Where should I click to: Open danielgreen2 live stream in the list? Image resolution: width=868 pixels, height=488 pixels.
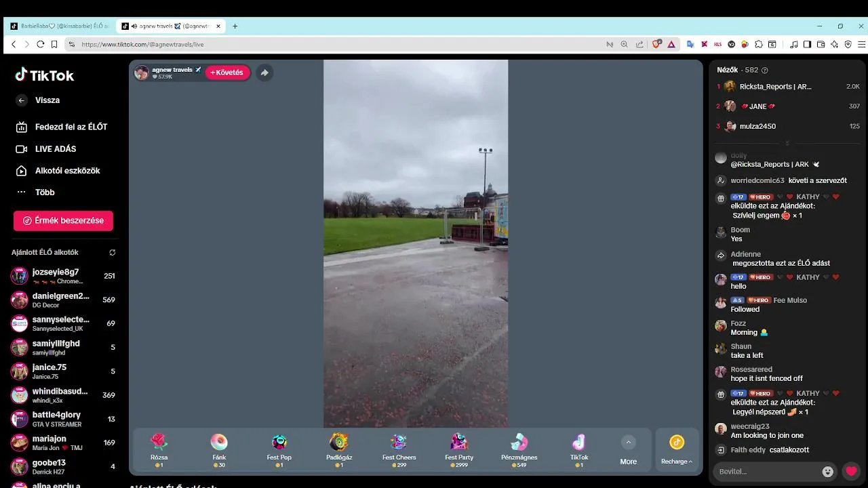click(65, 300)
